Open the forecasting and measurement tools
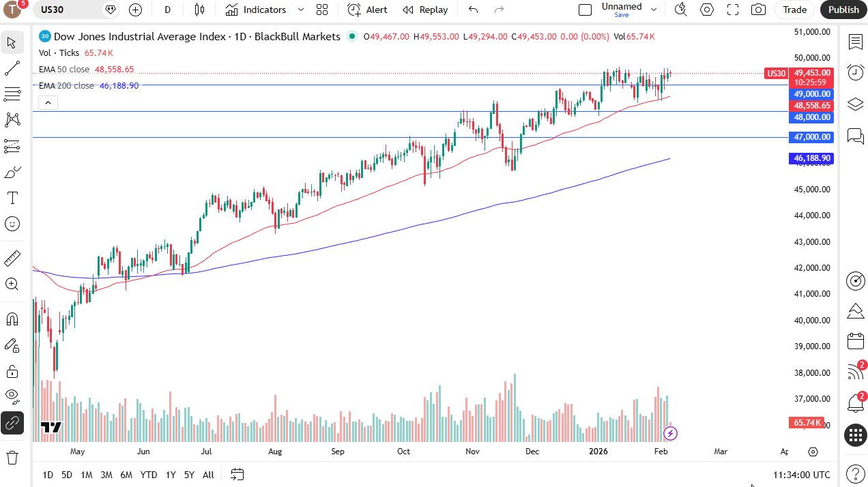The width and height of the screenshot is (868, 487). pyautogui.click(x=12, y=146)
